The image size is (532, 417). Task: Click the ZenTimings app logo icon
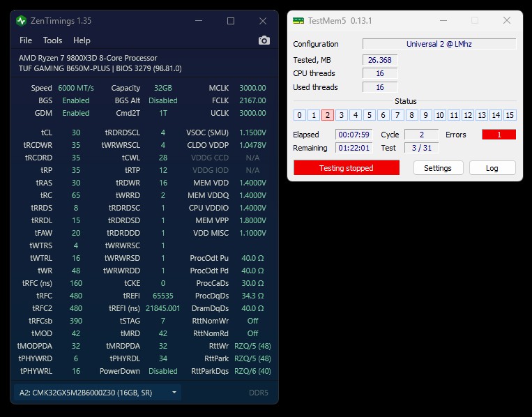click(x=22, y=21)
